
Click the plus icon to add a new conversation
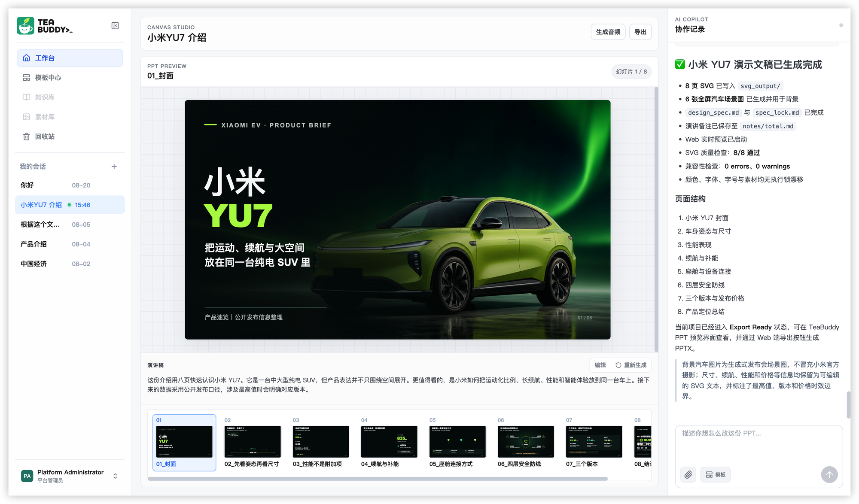tap(114, 167)
